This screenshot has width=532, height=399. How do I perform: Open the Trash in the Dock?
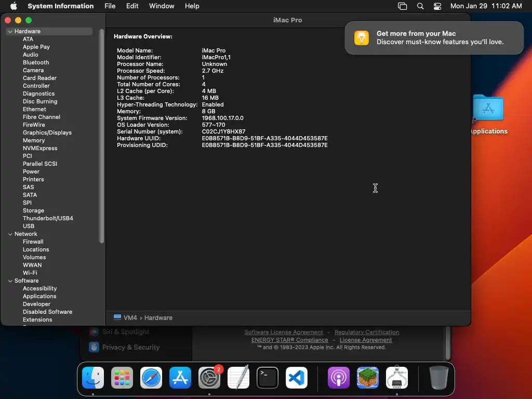(438, 378)
